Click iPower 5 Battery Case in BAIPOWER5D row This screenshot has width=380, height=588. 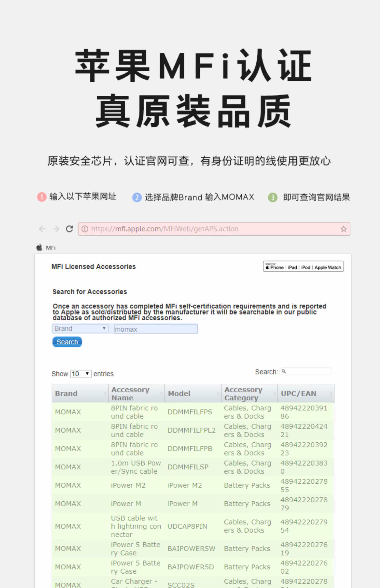coord(136,567)
